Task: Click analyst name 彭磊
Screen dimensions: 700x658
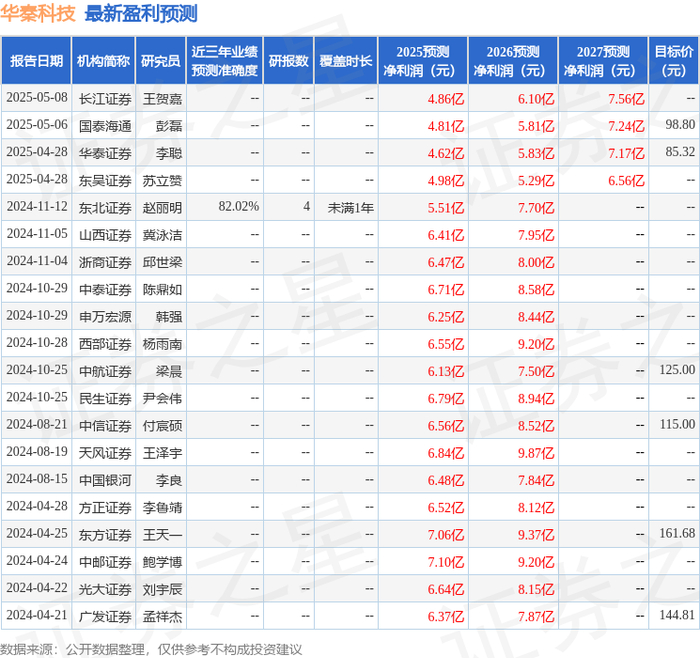Action: pos(169,126)
